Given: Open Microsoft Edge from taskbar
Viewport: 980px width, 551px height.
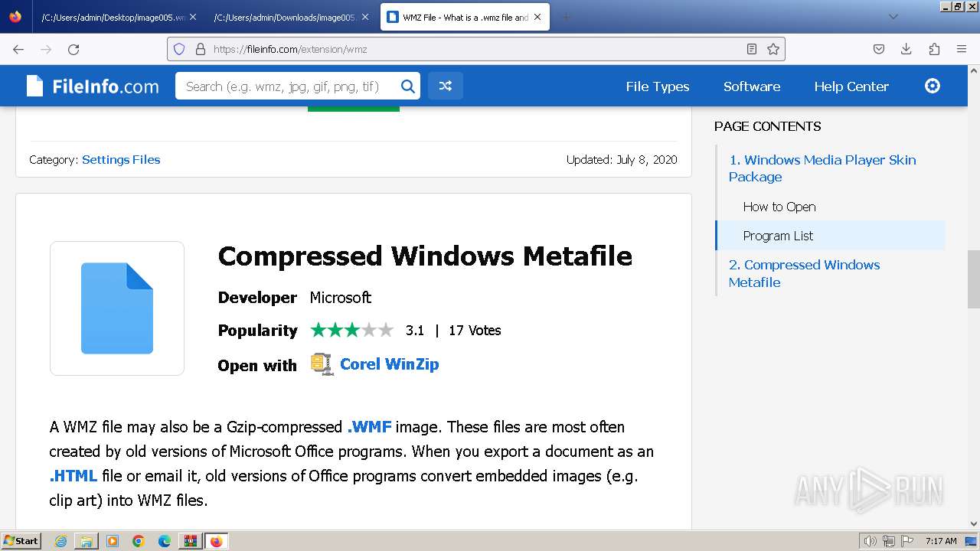Looking at the screenshot, I should point(165,541).
